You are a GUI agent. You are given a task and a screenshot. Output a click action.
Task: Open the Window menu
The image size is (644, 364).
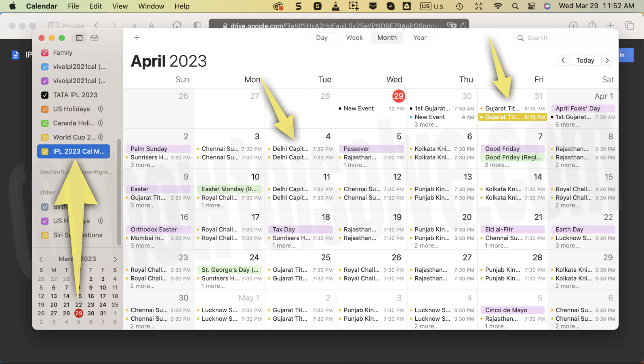point(151,6)
